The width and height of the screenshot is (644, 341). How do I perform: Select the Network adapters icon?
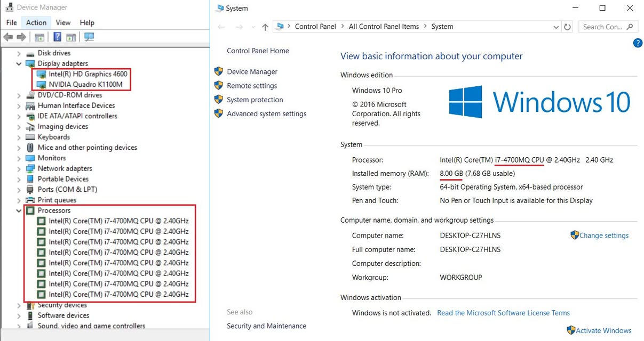click(x=31, y=168)
